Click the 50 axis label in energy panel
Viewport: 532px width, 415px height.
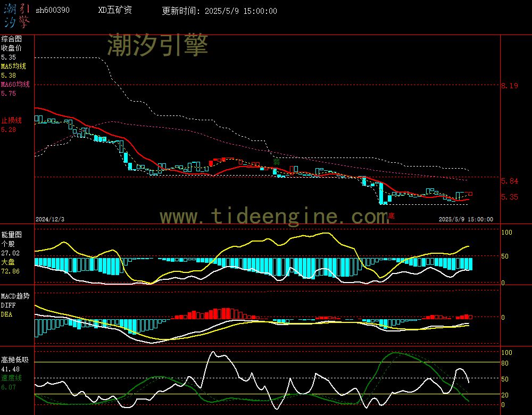tap(505, 256)
